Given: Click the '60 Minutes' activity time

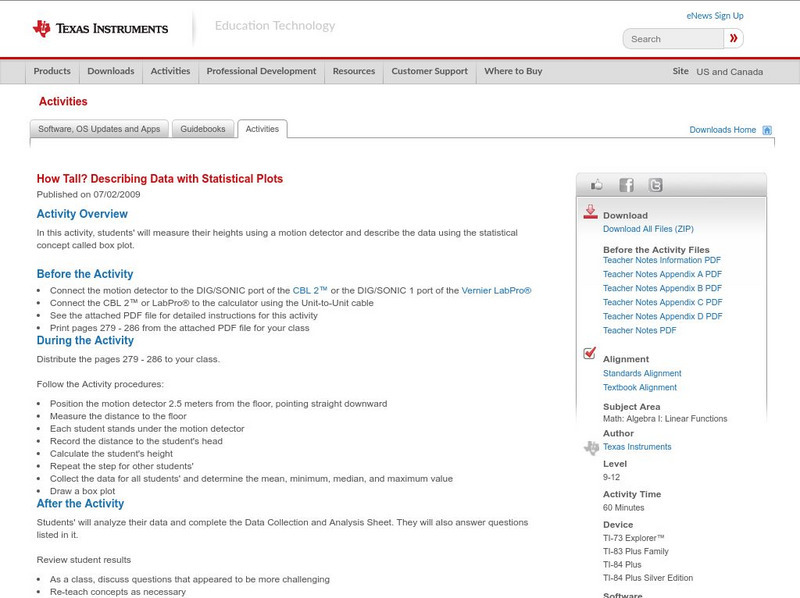Looking at the screenshot, I should coord(623,508).
